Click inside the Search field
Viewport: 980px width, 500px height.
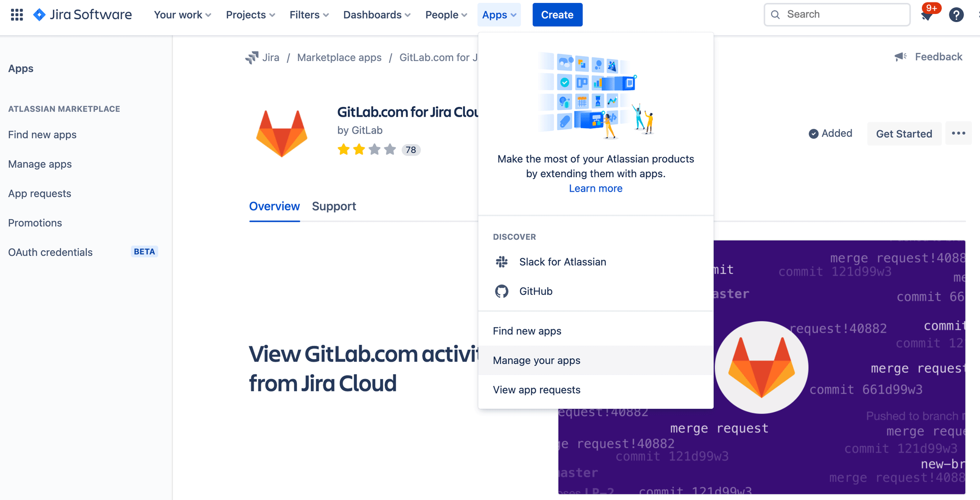tap(837, 14)
